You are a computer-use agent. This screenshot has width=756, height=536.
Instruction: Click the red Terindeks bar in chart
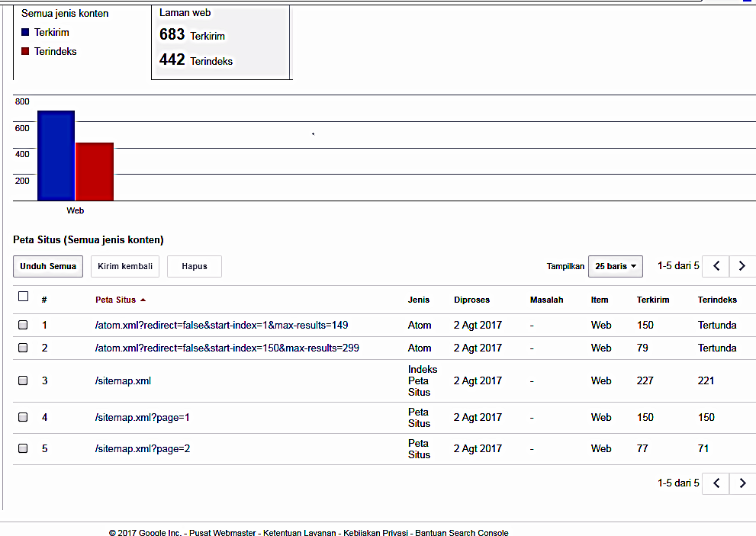95,172
